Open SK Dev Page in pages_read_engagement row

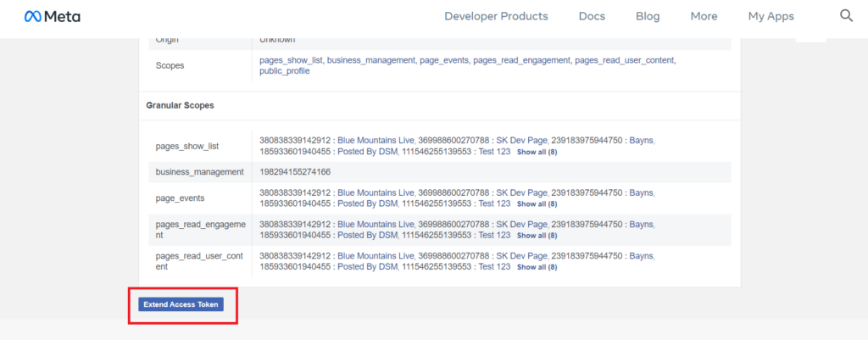pyautogui.click(x=521, y=225)
